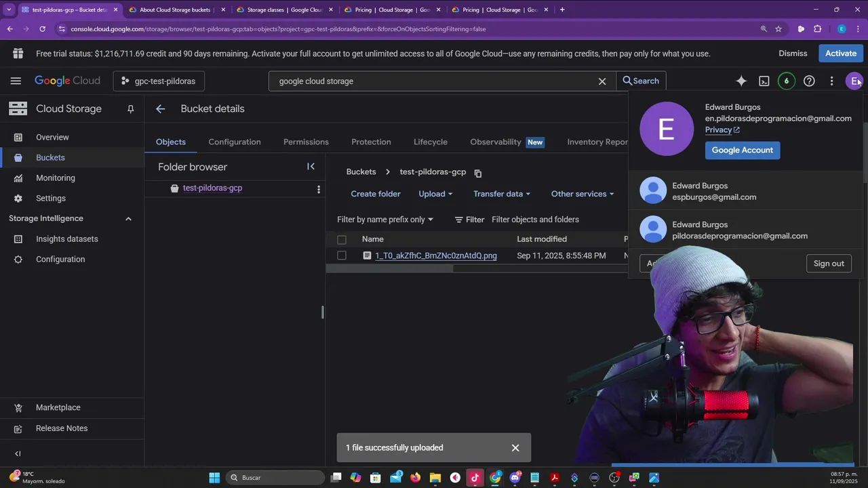Copy the bucket name test-pildoras-gcp
Viewport: 868px width, 488px height.
(x=478, y=173)
